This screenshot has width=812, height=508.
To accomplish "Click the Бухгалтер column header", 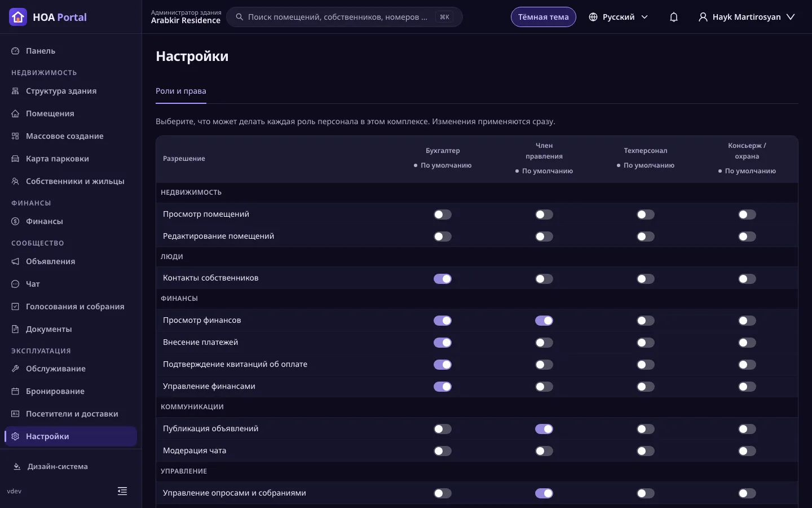I will click(443, 151).
